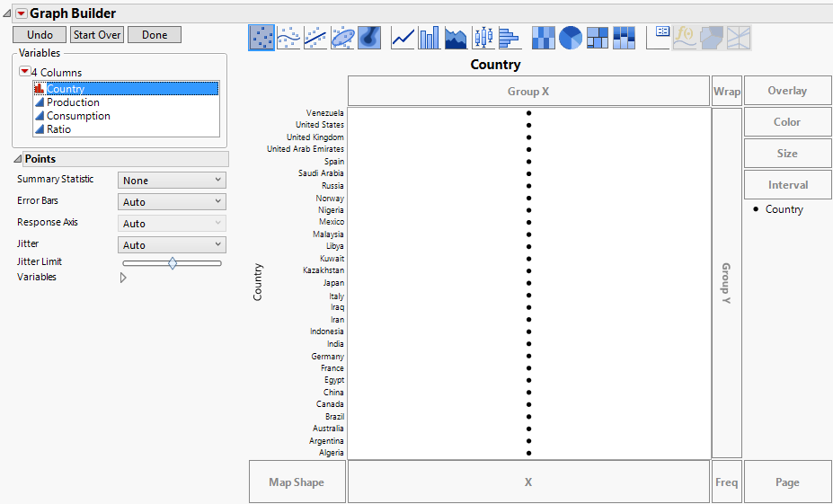Open the Graph Builder red triangle menu

click(x=21, y=13)
